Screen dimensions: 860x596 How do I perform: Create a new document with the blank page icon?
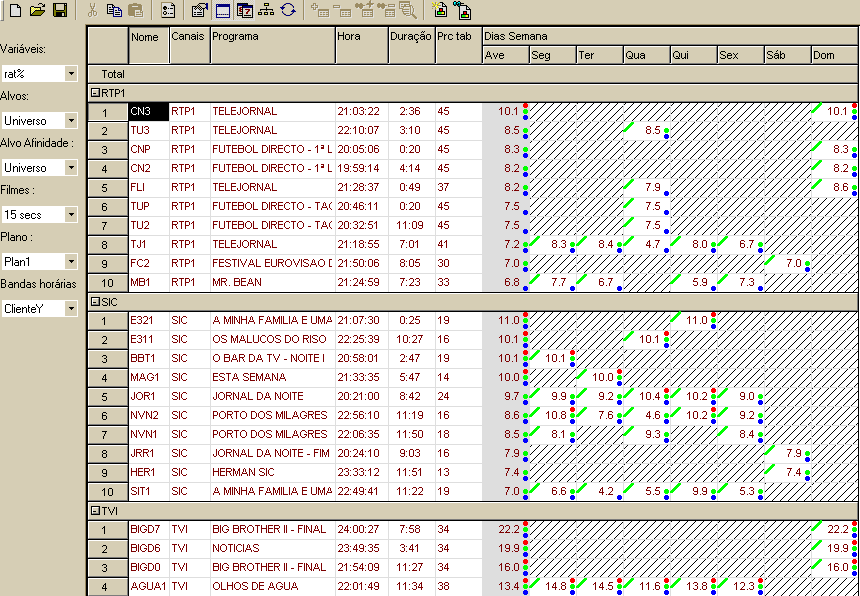tap(15, 10)
